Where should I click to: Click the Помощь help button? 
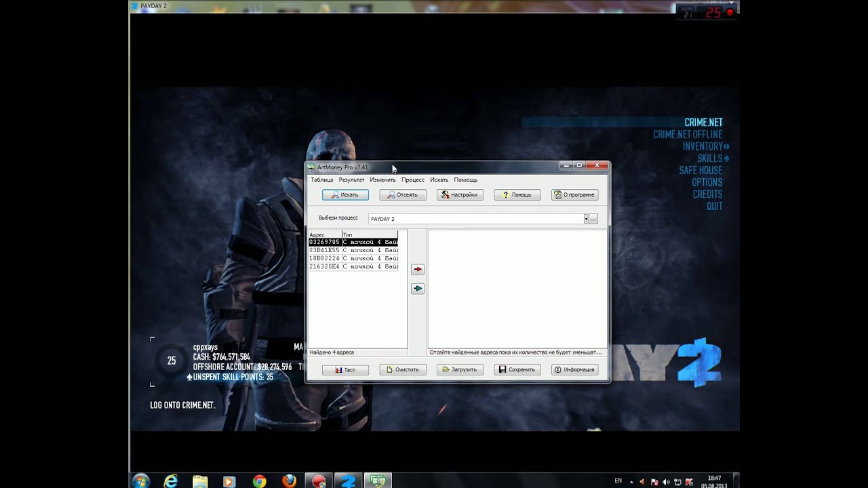click(x=517, y=195)
